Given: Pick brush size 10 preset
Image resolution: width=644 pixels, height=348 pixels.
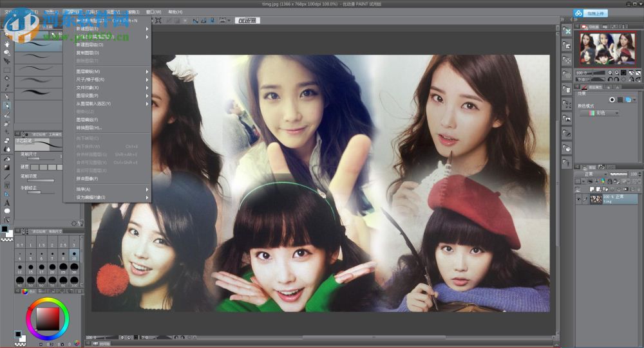Looking at the screenshot, I should pos(74,255).
